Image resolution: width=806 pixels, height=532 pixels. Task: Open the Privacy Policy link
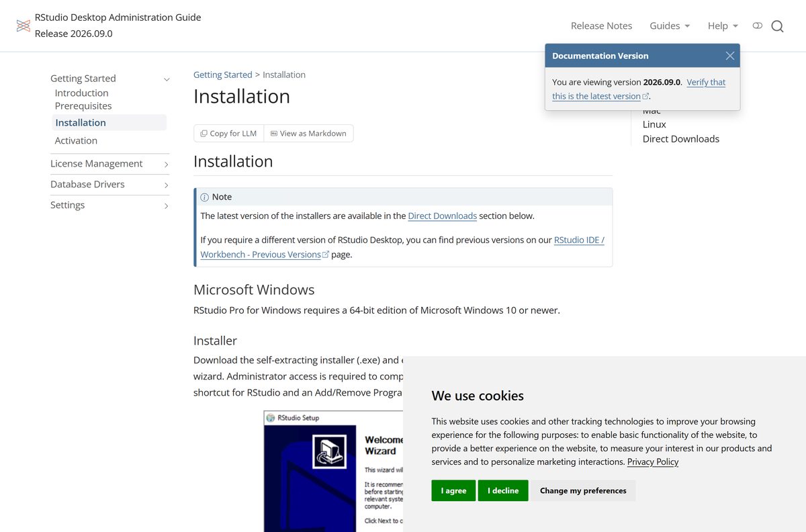(x=653, y=461)
